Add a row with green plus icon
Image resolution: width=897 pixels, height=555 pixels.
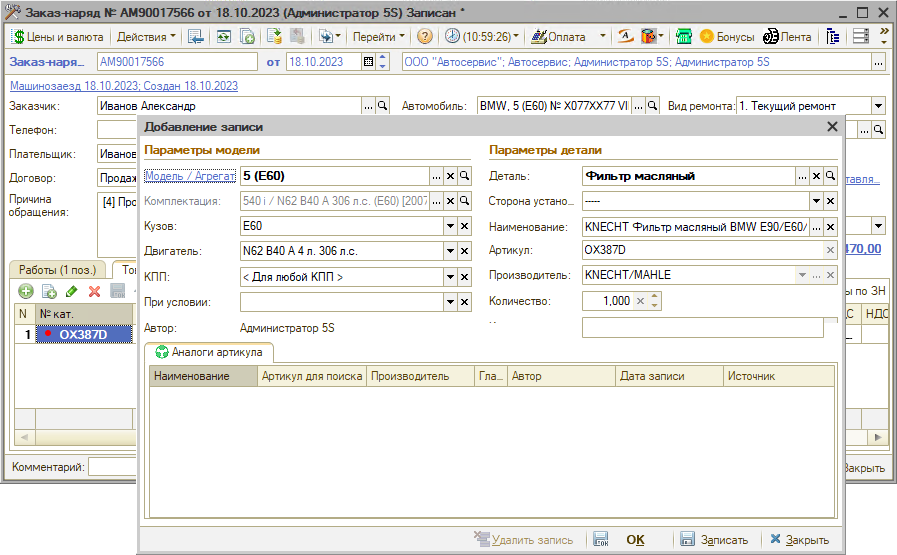pos(26,291)
